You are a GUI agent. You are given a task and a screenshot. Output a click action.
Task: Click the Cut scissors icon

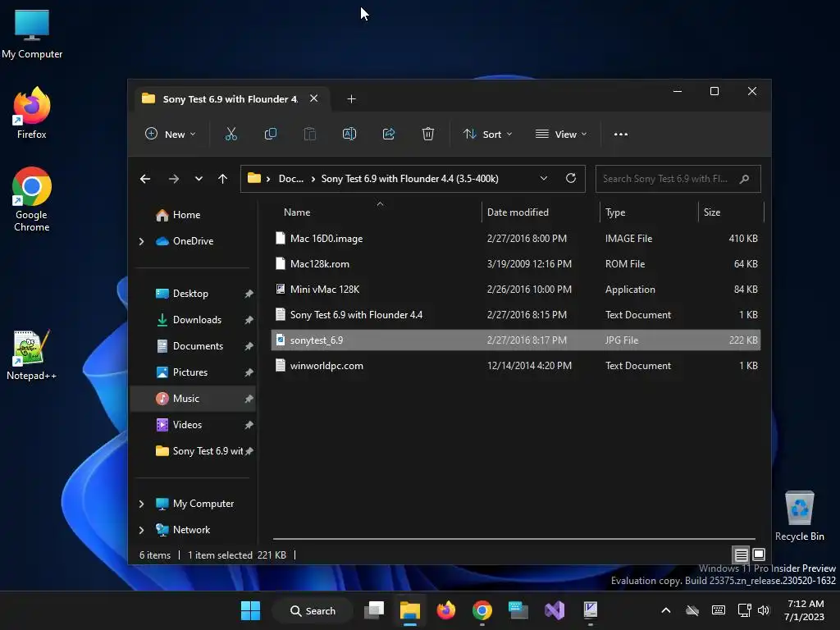pyautogui.click(x=231, y=134)
